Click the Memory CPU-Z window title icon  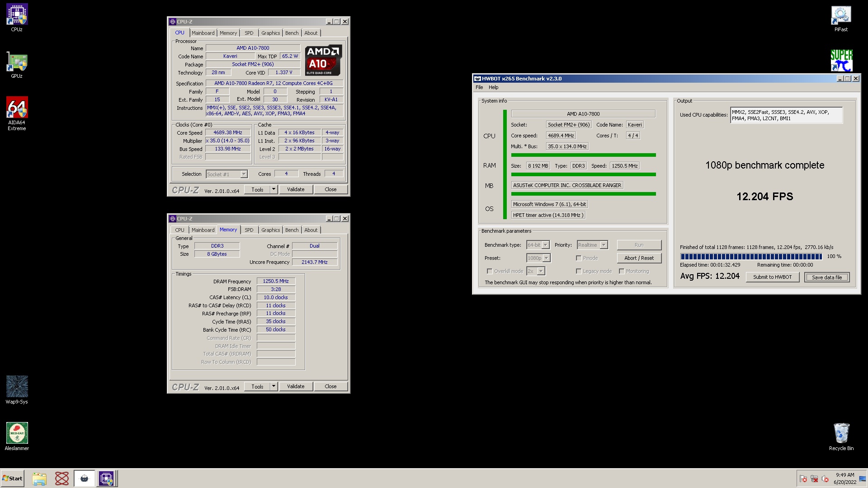pyautogui.click(x=172, y=219)
